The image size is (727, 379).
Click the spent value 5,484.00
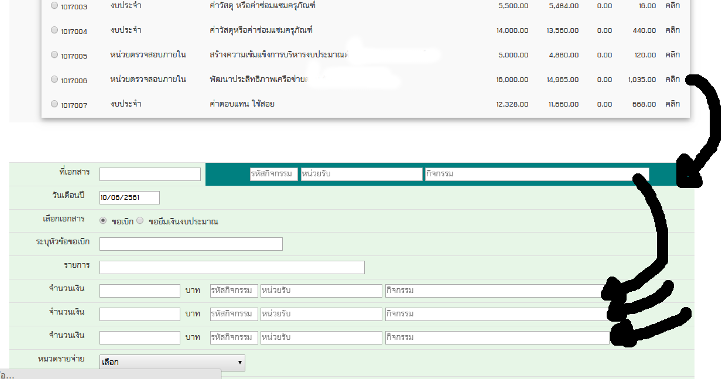(x=564, y=6)
